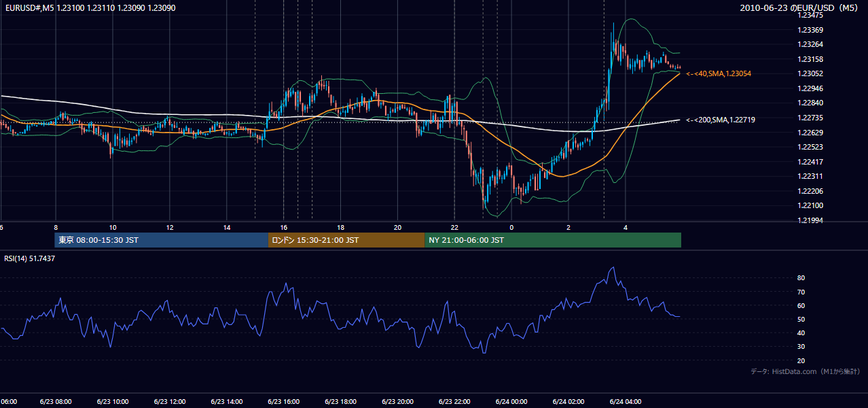
Task: Click bottom time axis label 6/24 02:00
Action: click(x=568, y=401)
